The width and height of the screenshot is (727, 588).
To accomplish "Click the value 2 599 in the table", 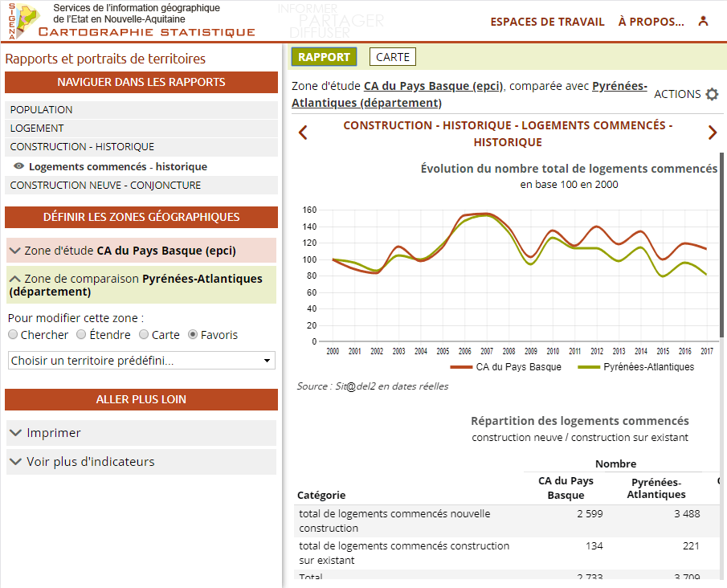I will point(590,514).
